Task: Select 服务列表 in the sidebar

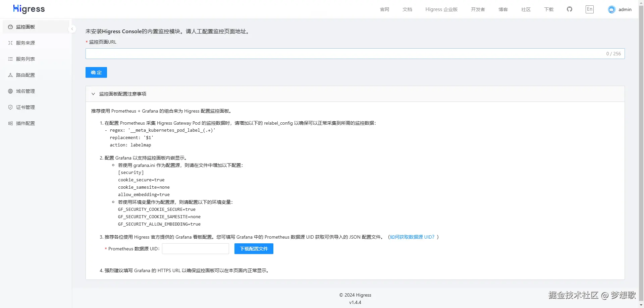Action: [36, 59]
